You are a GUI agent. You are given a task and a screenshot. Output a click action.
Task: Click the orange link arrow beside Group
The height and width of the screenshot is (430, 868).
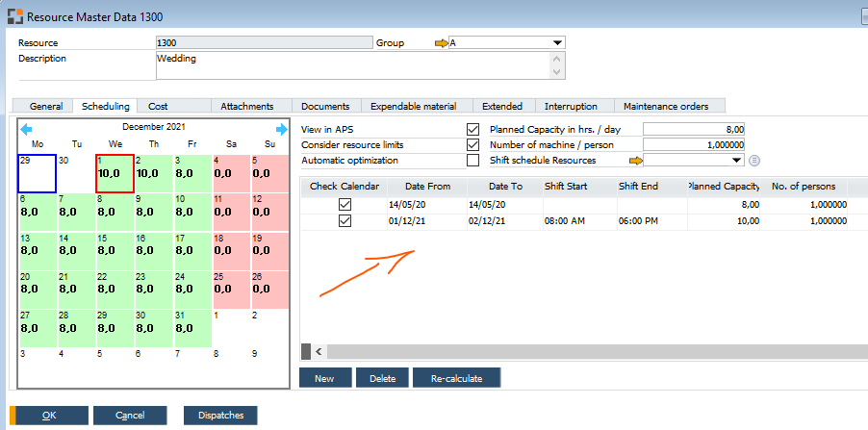coord(442,43)
